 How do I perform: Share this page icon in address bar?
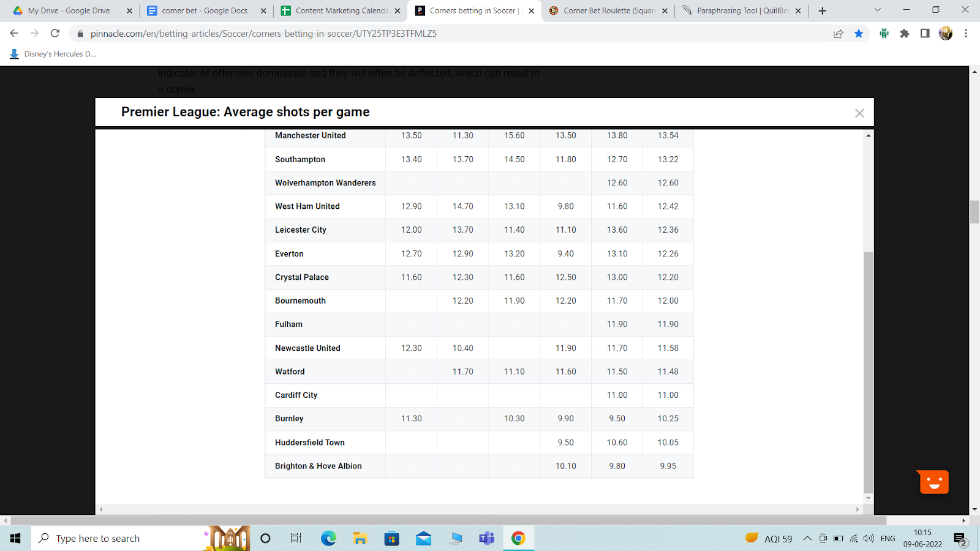click(839, 34)
